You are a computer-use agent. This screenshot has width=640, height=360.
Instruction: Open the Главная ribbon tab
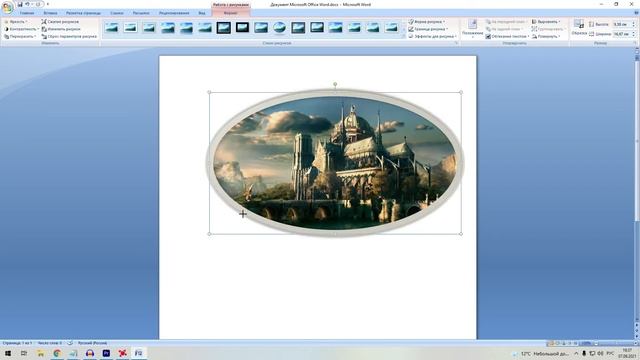pos(27,13)
